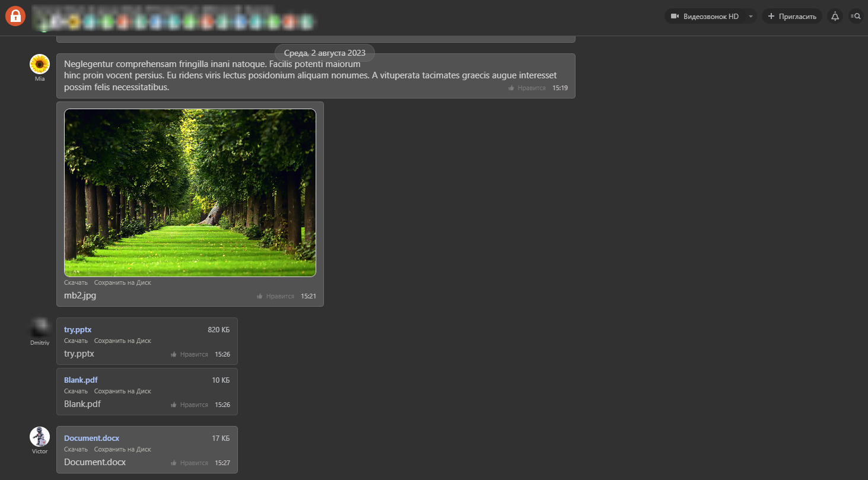
Task: Like Mia's text message thumbs-up
Action: coord(527,88)
